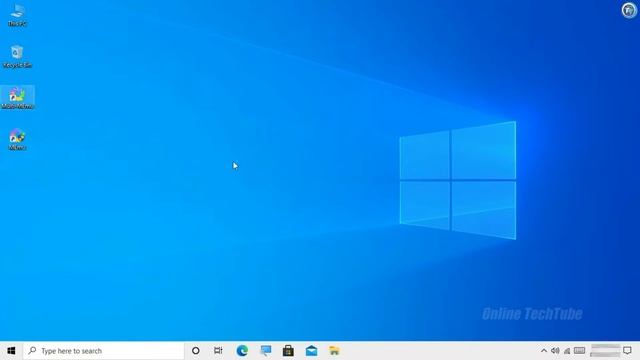The width and height of the screenshot is (640, 360).
Task: Open the Mail app from the taskbar
Action: pos(311,351)
